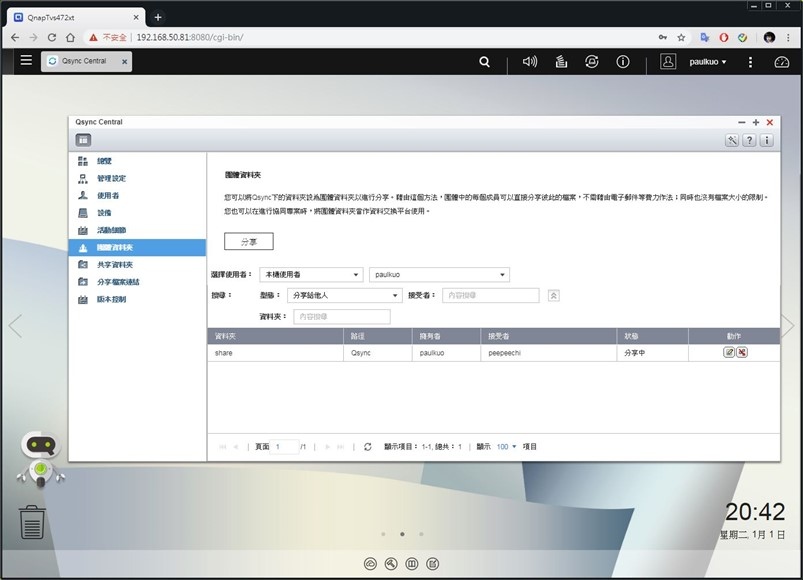Image resolution: width=803 pixels, height=580 pixels.
Task: Select 總覽 overview in sidebar
Action: pyautogui.click(x=137, y=161)
